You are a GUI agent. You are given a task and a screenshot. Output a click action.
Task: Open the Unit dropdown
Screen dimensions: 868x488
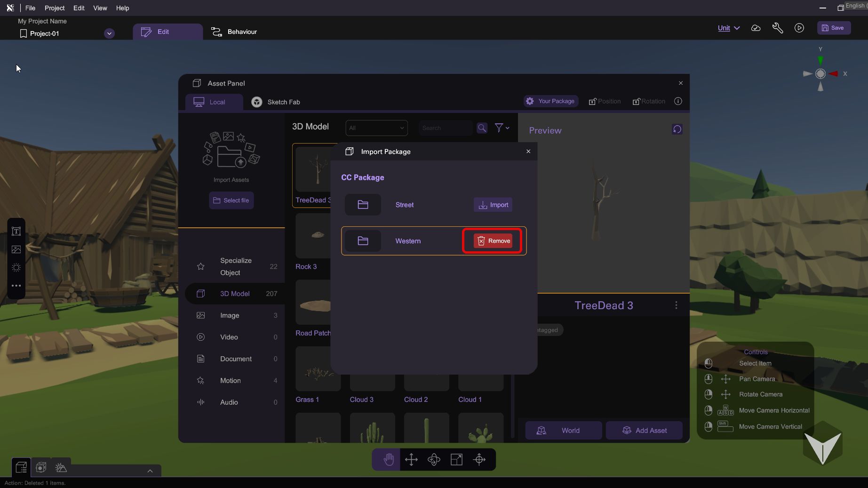[x=728, y=28]
